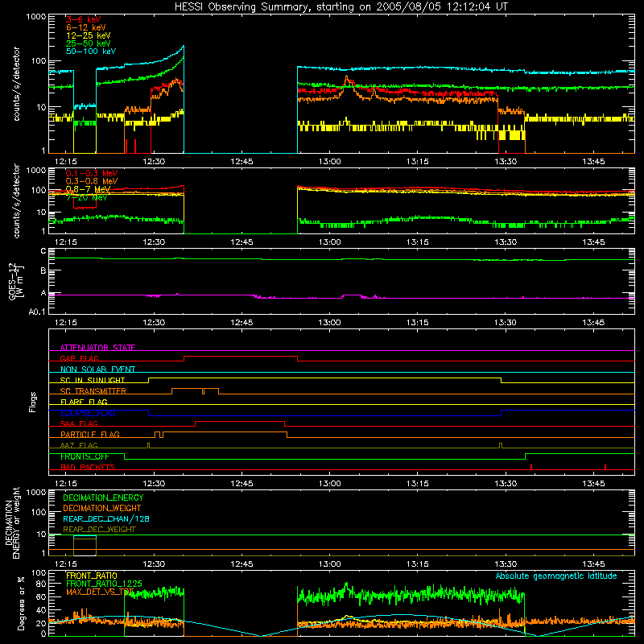The height and width of the screenshot is (644, 644).
Task: Click the yellow FRONT_RATIO legend label
Action: point(92,576)
